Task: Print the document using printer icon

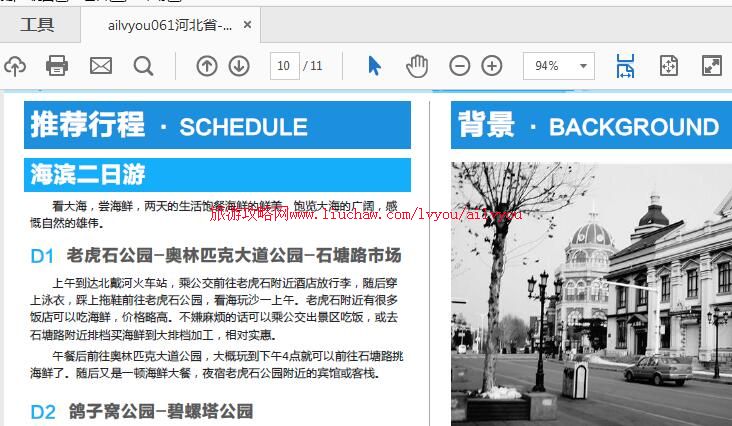Action: [57, 66]
